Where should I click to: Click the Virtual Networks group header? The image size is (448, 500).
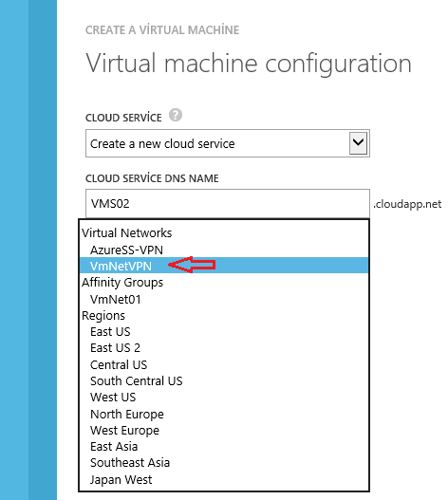tap(126, 232)
